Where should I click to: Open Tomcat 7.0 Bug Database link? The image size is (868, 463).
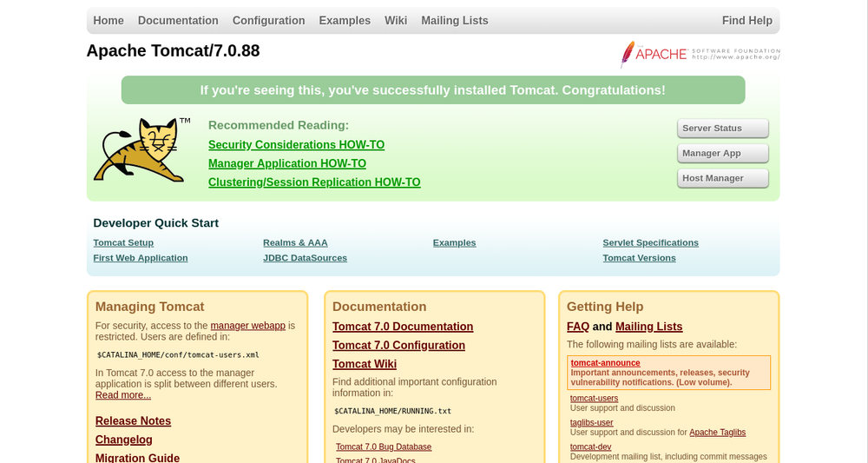[x=384, y=447]
